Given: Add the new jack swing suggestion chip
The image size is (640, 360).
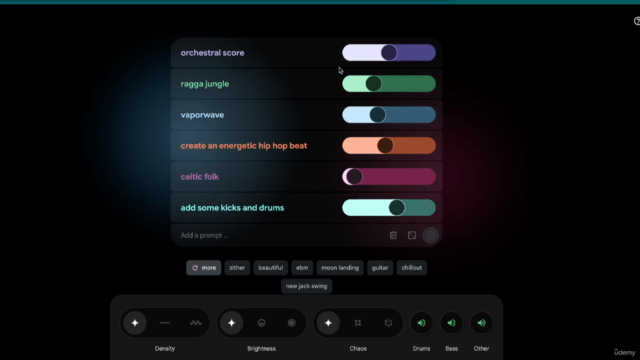Looking at the screenshot, I should click(x=307, y=286).
